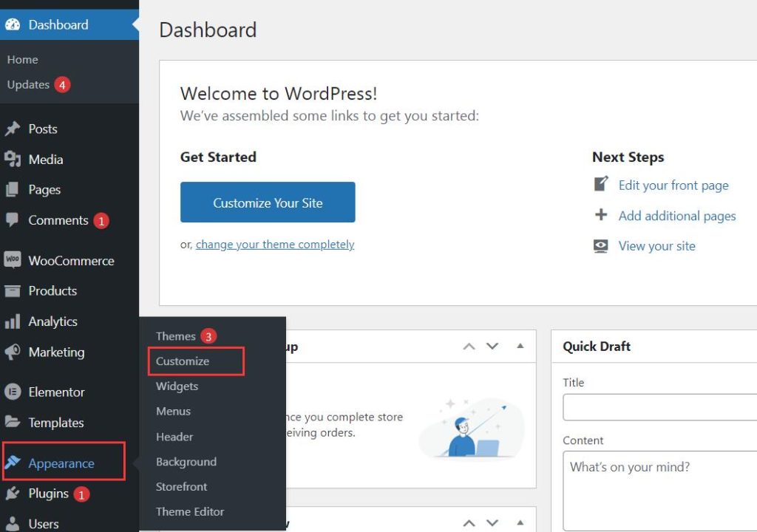Click the Quick Draft Title field
Image resolution: width=757 pixels, height=532 pixels.
(x=660, y=407)
